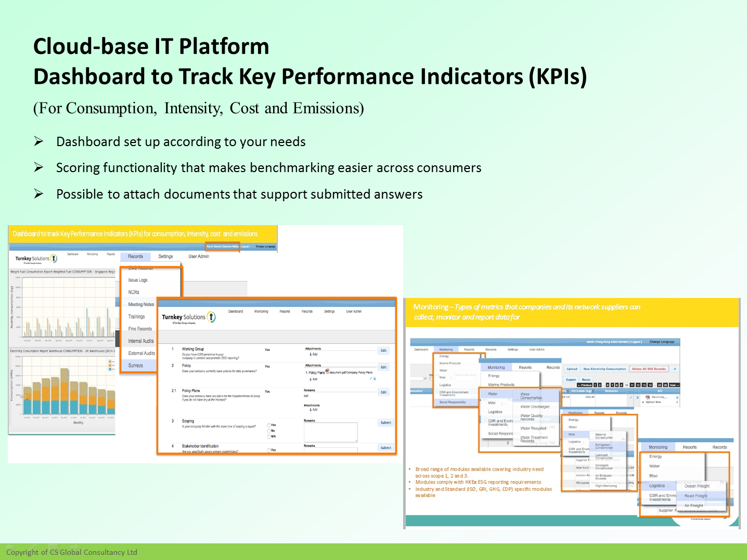Click the magnifier search button beside Delete All
This screenshot has height=560, width=747.
[x=675, y=369]
